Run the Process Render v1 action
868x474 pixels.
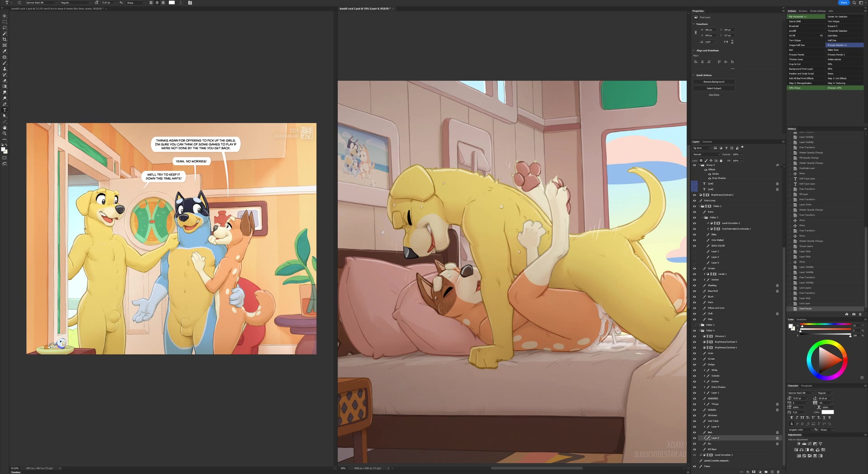click(844, 45)
